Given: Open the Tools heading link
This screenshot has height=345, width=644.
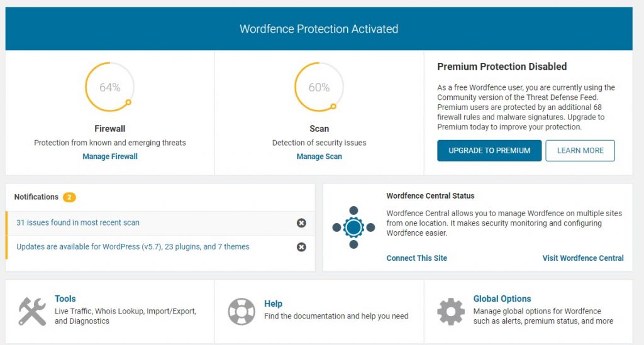Looking at the screenshot, I should (65, 299).
